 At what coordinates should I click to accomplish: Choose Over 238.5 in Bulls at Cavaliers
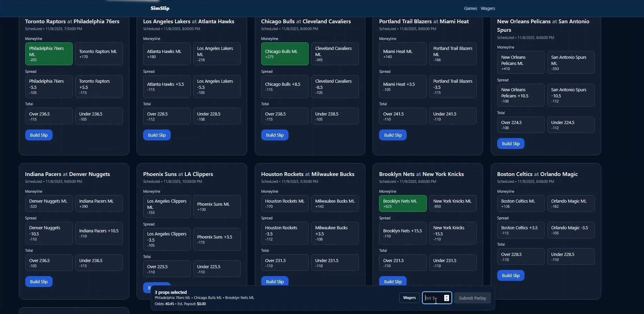pos(284,116)
